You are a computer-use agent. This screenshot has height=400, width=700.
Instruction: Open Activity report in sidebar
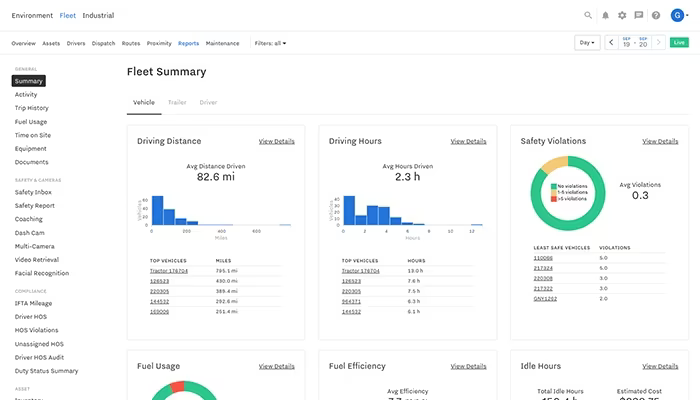[26, 94]
